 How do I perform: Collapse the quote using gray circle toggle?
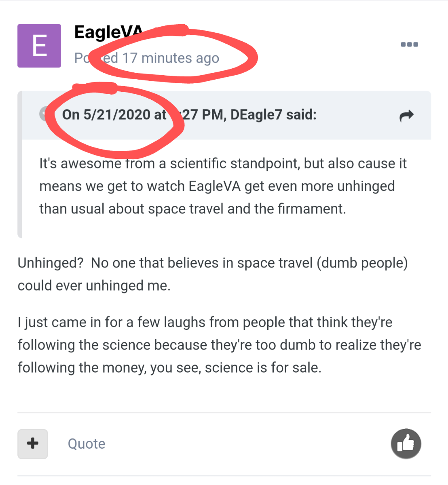[x=43, y=114]
